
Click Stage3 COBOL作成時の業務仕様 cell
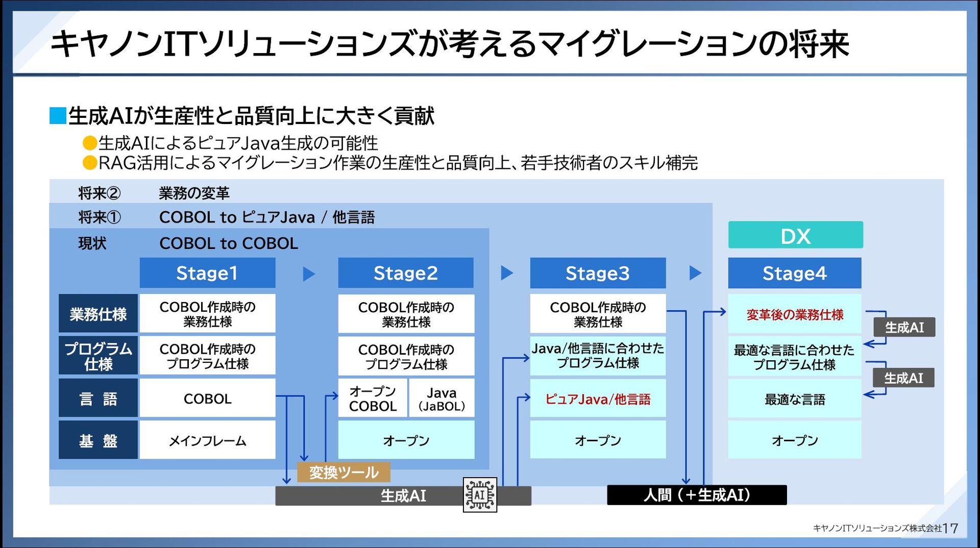coord(598,314)
